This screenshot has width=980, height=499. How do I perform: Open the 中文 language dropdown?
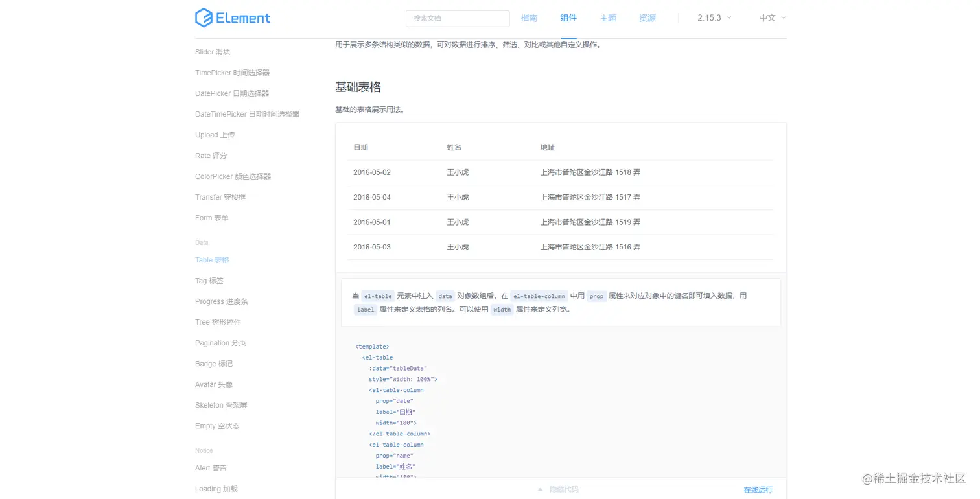click(x=773, y=18)
